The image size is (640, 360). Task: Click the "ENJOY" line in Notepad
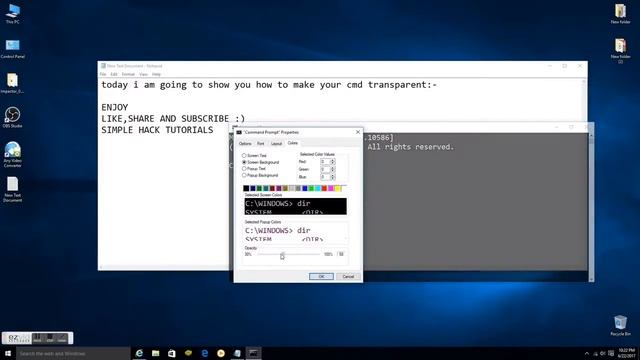click(115, 107)
